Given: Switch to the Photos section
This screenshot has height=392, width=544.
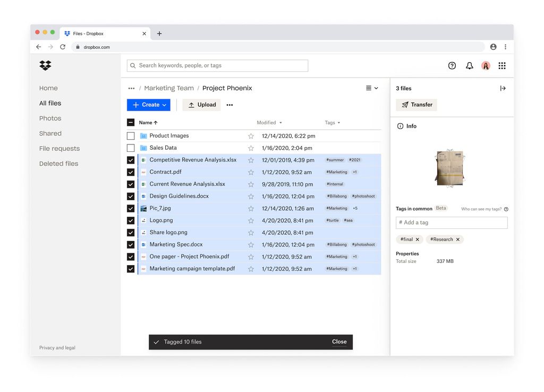Looking at the screenshot, I should click(x=50, y=118).
